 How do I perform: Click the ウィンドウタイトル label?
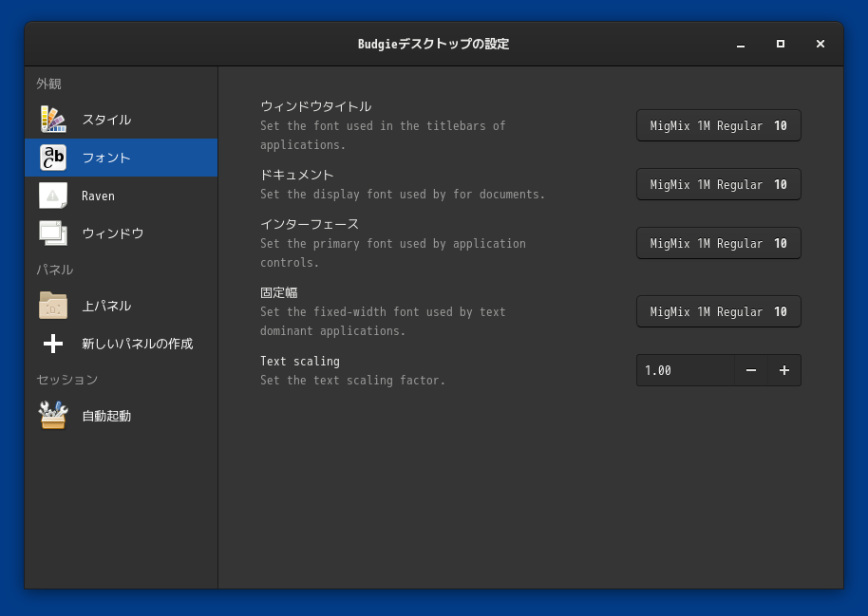(316, 106)
